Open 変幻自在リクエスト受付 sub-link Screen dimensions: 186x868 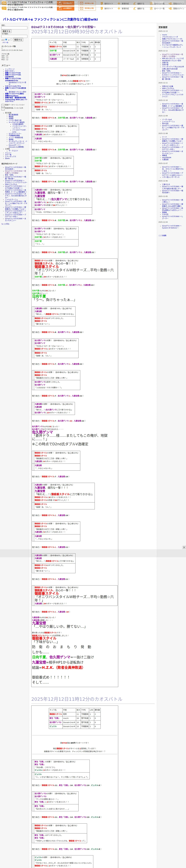pyautogui.click(x=17, y=92)
